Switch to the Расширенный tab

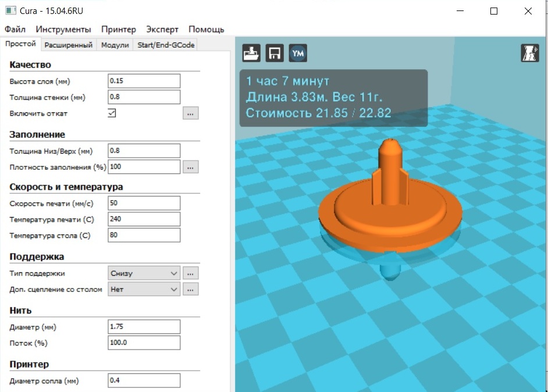(x=69, y=45)
